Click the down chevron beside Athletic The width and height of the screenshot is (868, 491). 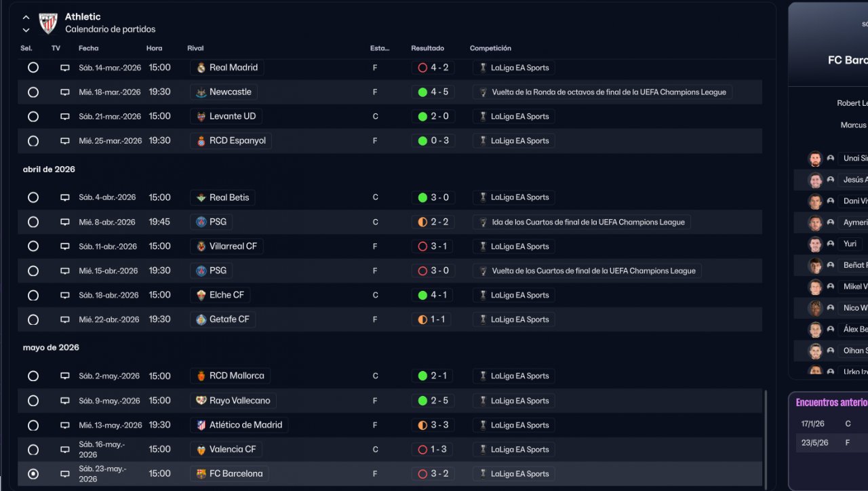click(x=26, y=30)
